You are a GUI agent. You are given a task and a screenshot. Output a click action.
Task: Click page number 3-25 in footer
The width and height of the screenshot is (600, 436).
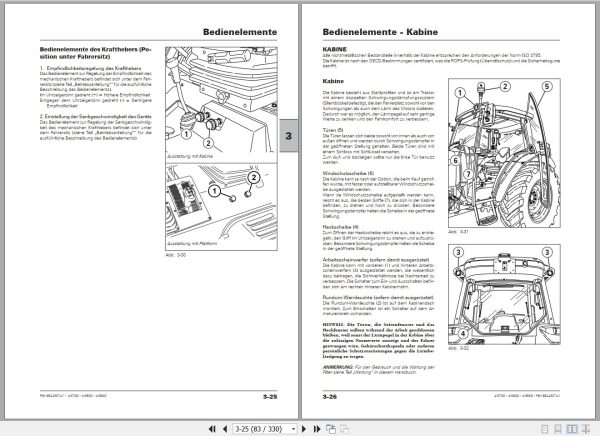(270, 397)
